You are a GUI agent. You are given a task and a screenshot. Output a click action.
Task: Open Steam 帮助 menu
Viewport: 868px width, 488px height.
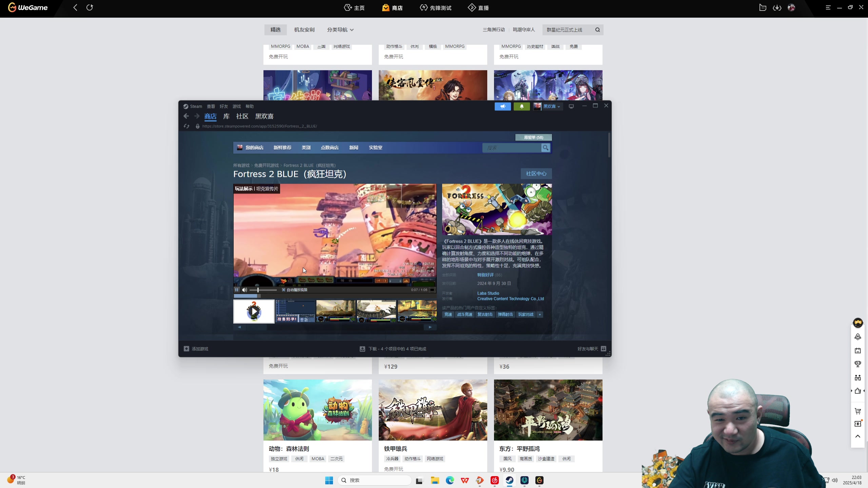click(250, 106)
